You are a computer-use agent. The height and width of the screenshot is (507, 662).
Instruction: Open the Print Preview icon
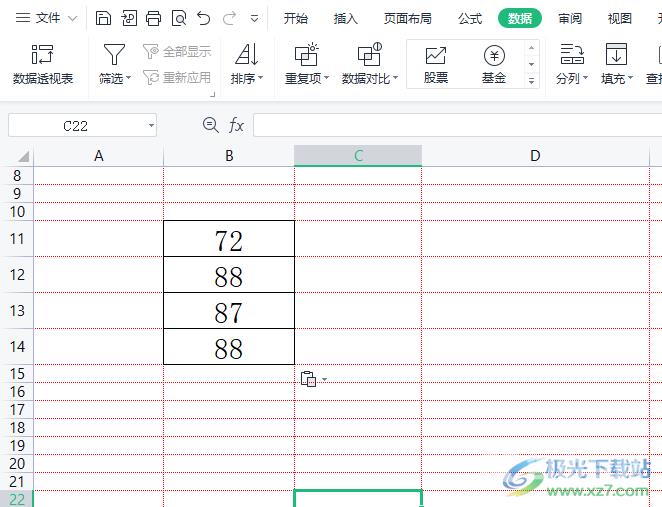tap(179, 18)
